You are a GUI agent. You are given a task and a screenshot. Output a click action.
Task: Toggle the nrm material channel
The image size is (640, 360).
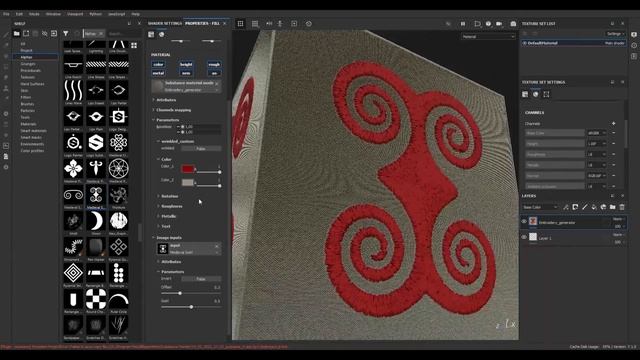(x=186, y=73)
